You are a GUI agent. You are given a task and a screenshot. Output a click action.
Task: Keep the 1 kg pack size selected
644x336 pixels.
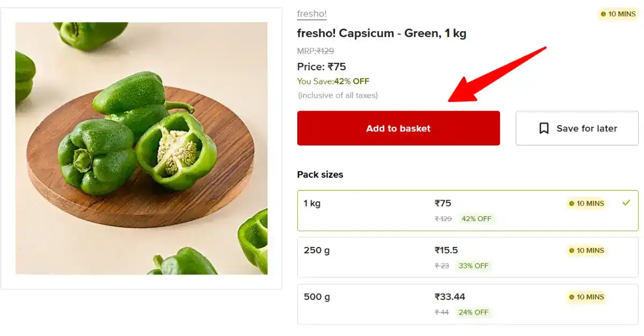pos(467,209)
